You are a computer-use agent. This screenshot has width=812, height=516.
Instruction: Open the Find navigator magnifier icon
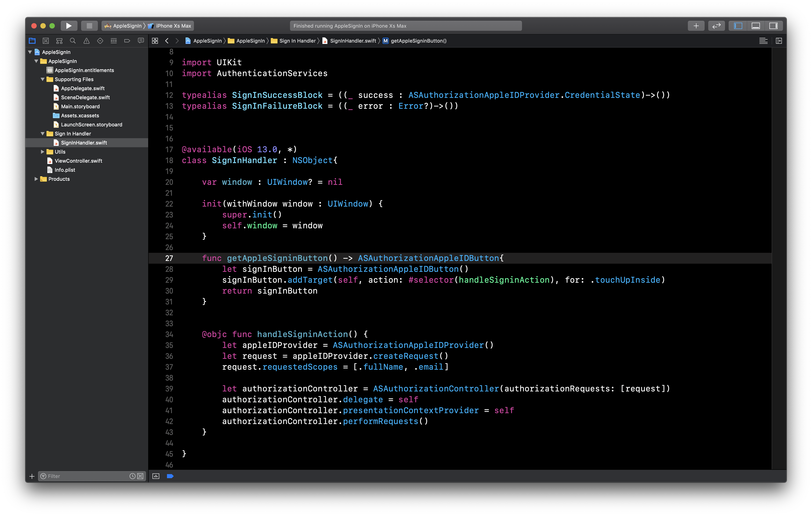73,41
